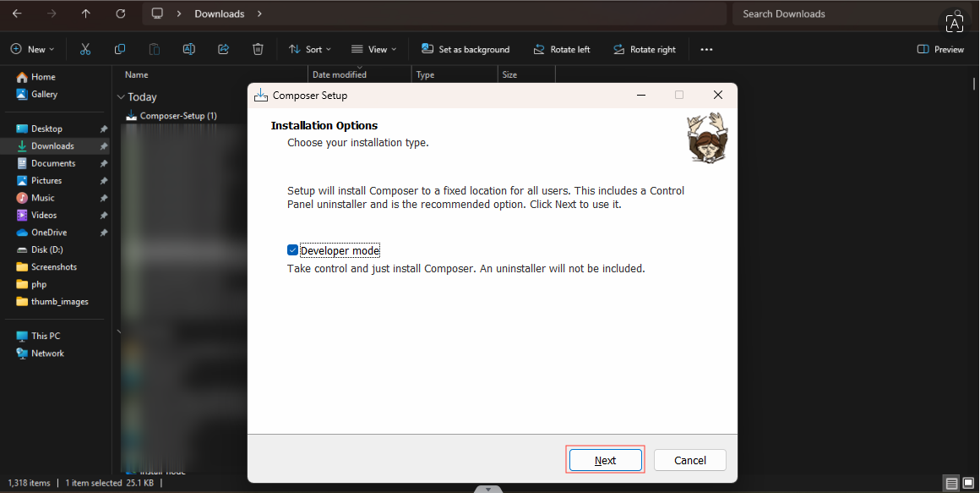Switch to large thumbnails view icon
Screen dimensions: 980x493
[968, 483]
